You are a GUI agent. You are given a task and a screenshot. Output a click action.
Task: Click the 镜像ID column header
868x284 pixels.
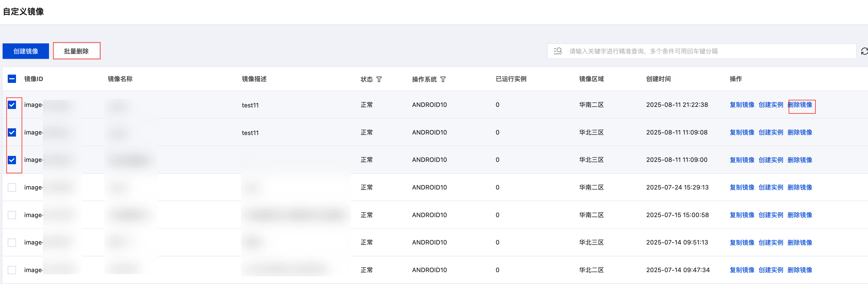pos(34,79)
